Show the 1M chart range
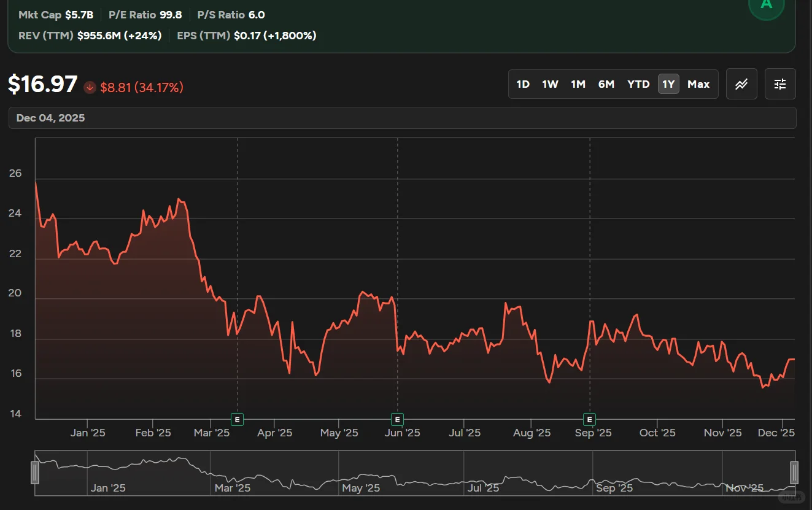 coord(578,84)
